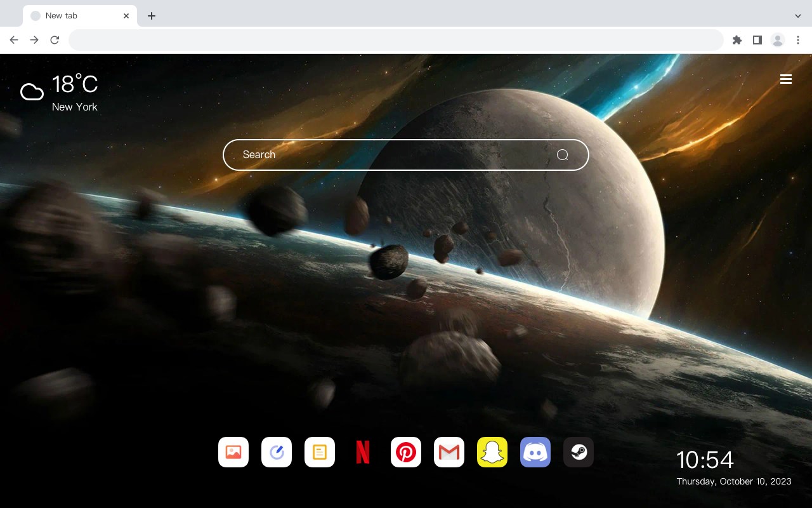Screen dimensions: 812x508
Task: Click the 18°C temperature reading
Action: pos(75,84)
